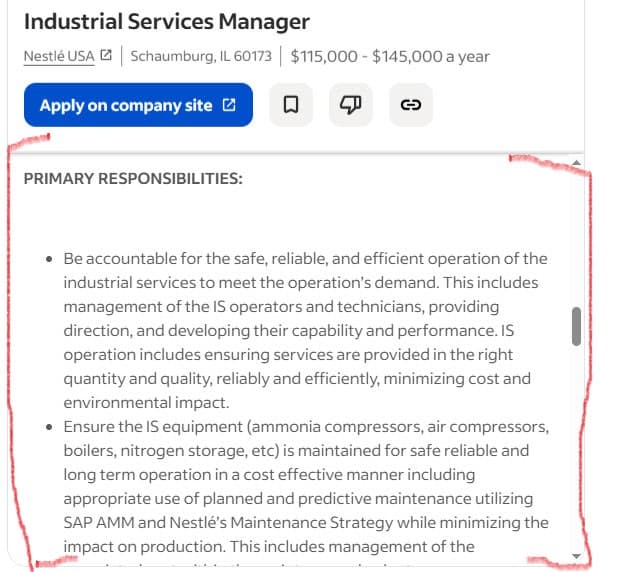This screenshot has height=572, width=632.
Task: Click scrollbar track below the thumb
Action: 576,450
